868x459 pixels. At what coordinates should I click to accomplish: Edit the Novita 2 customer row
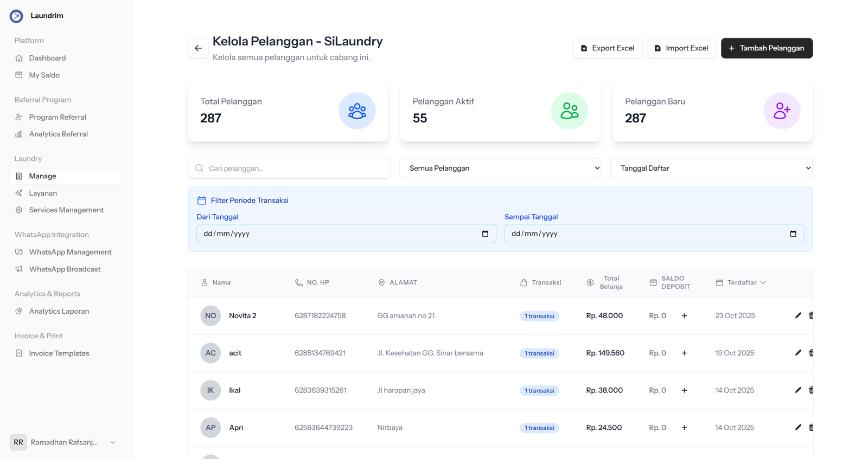pyautogui.click(x=797, y=315)
